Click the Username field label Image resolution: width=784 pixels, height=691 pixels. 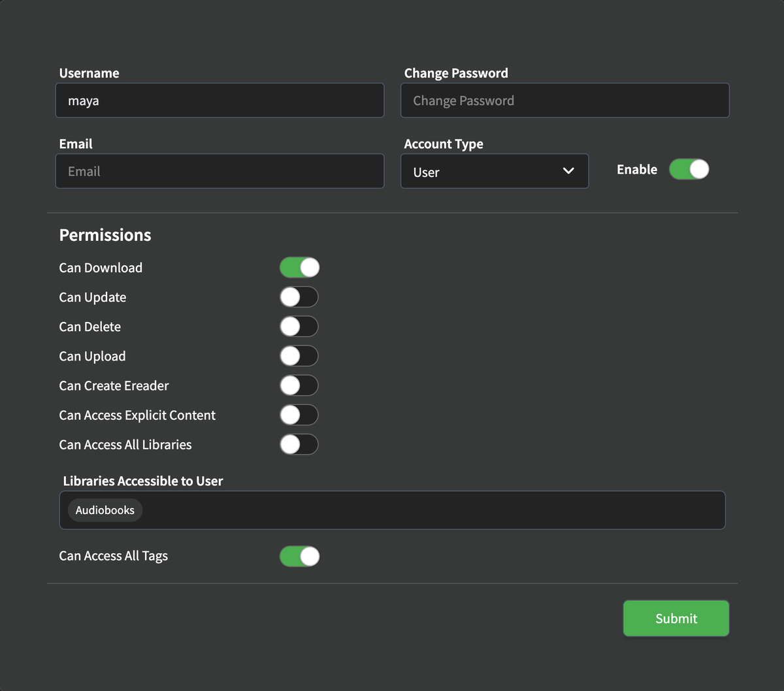tap(90, 73)
